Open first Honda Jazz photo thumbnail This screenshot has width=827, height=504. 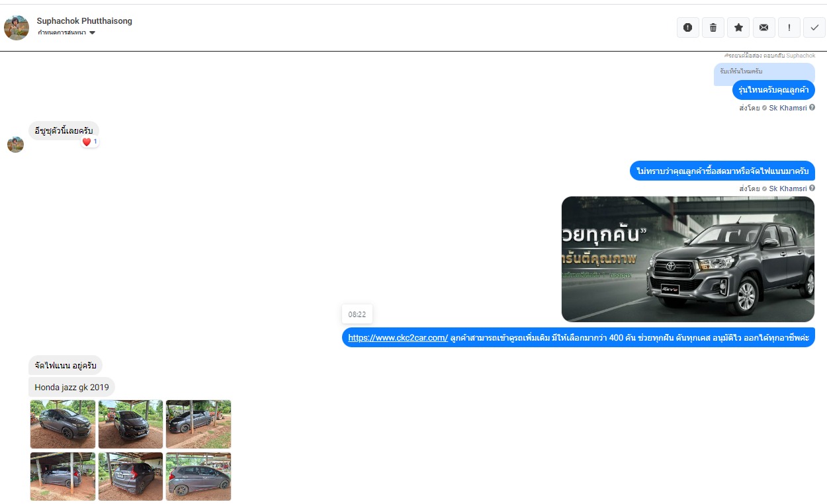coord(63,424)
